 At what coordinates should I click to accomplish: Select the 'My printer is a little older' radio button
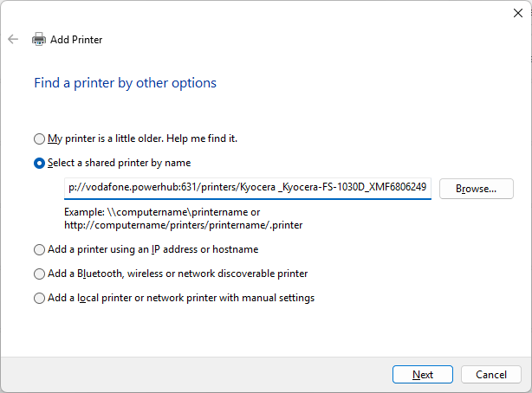tap(39, 139)
